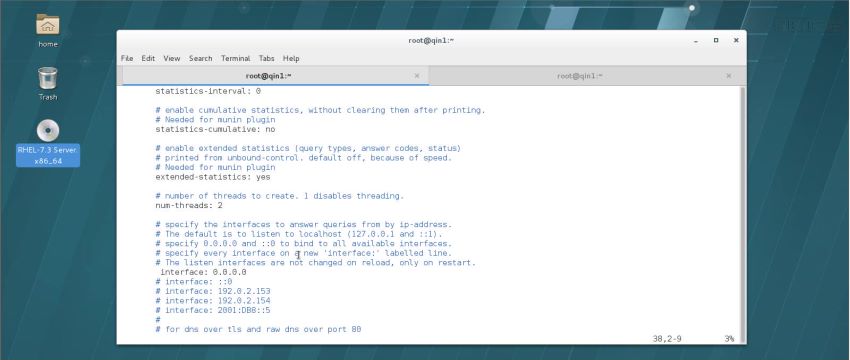Click the vim cursor position '38,2-9'
The height and width of the screenshot is (360, 850).
[x=667, y=339]
